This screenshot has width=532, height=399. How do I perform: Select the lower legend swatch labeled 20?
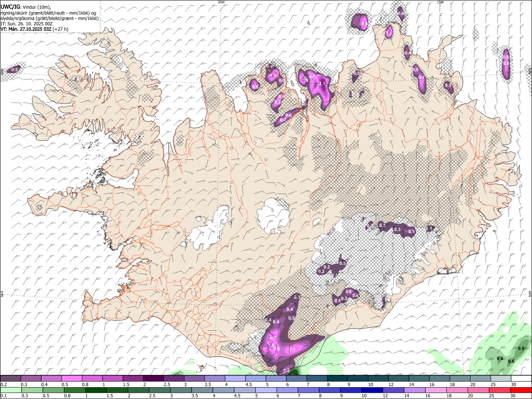point(479,390)
